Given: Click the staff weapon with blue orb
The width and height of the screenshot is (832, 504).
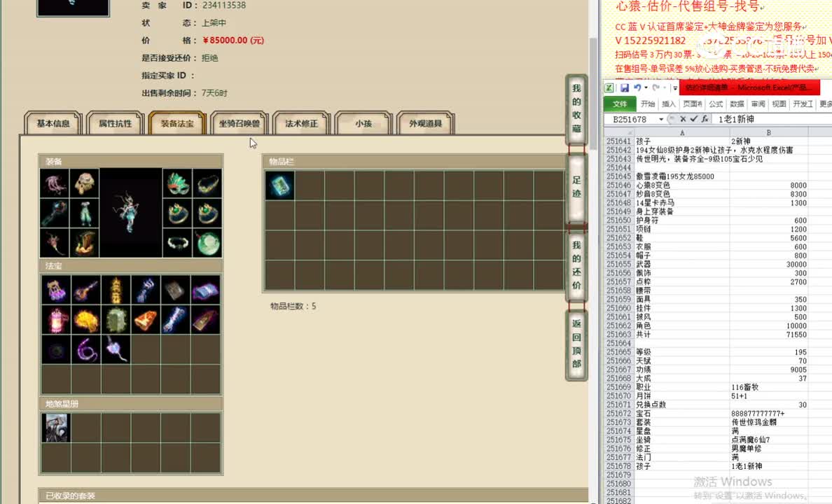Looking at the screenshot, I should pyautogui.click(x=54, y=213).
